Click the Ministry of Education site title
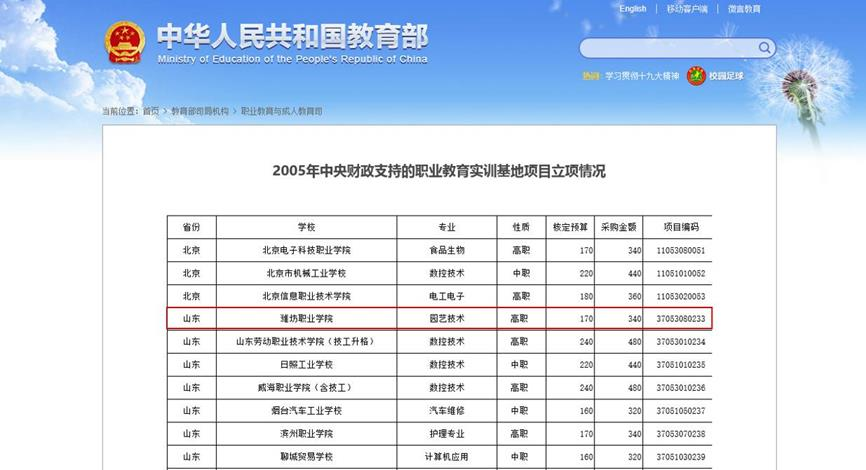The width and height of the screenshot is (866, 470). (x=292, y=43)
